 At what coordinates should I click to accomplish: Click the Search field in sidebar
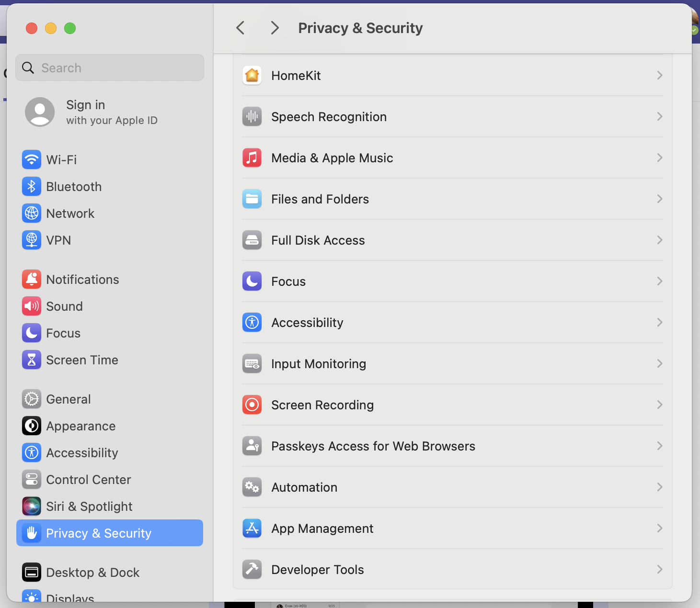[110, 68]
